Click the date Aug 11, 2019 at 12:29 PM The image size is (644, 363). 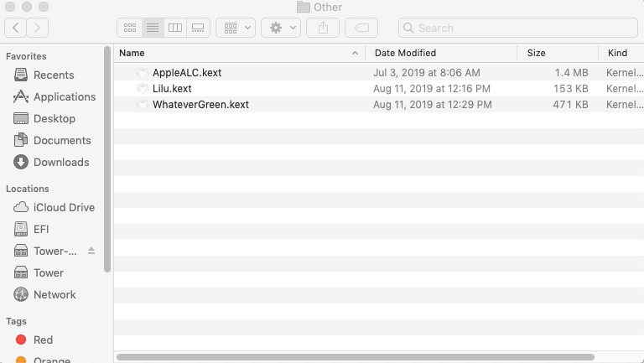433,105
